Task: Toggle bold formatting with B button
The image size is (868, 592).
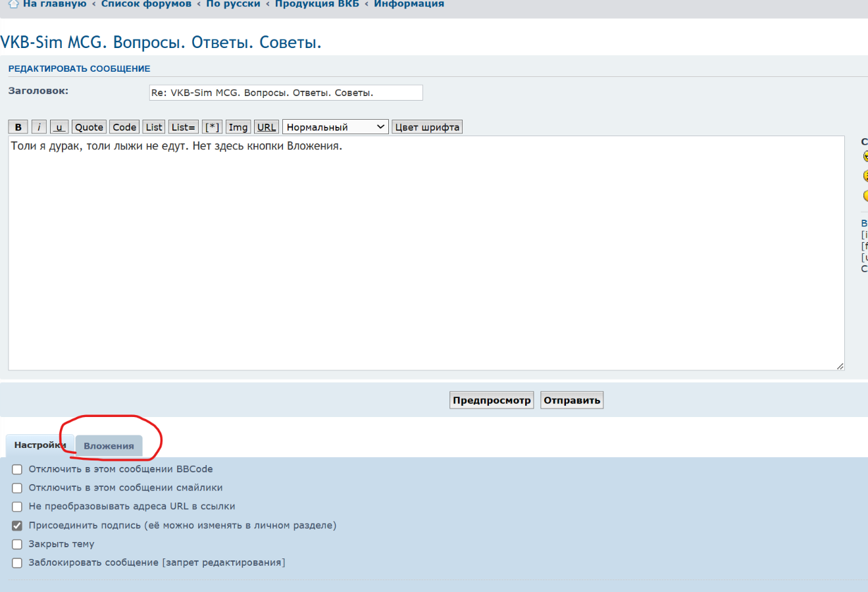Action: pos(18,127)
